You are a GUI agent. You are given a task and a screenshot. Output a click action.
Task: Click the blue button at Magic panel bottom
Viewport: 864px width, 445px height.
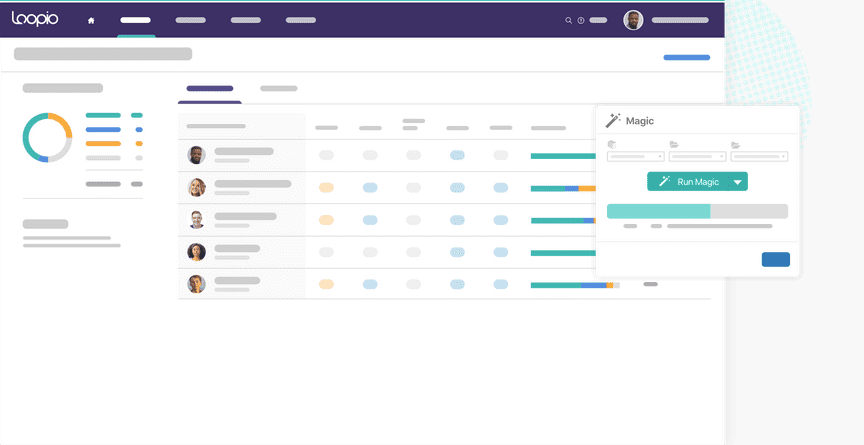click(x=776, y=259)
